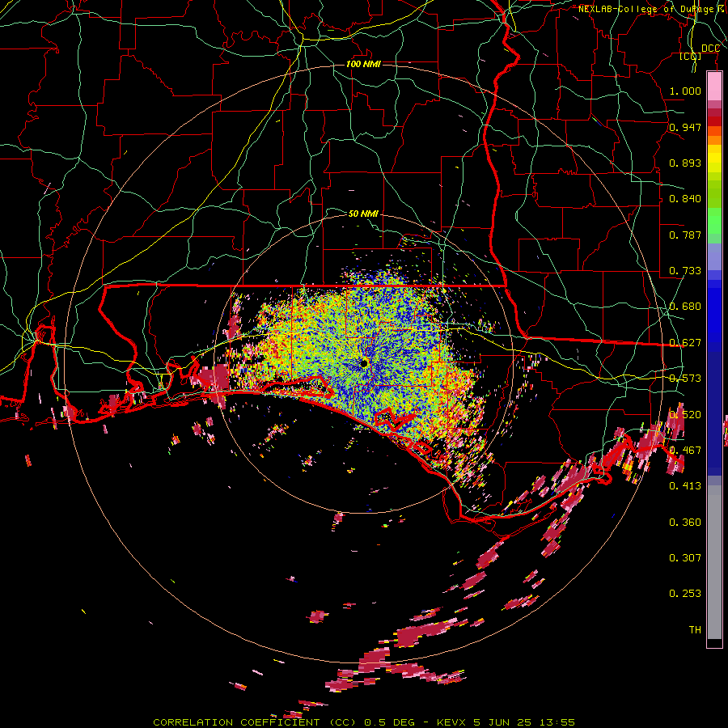
Task: Click the 0.573 legend value
Action: (685, 379)
